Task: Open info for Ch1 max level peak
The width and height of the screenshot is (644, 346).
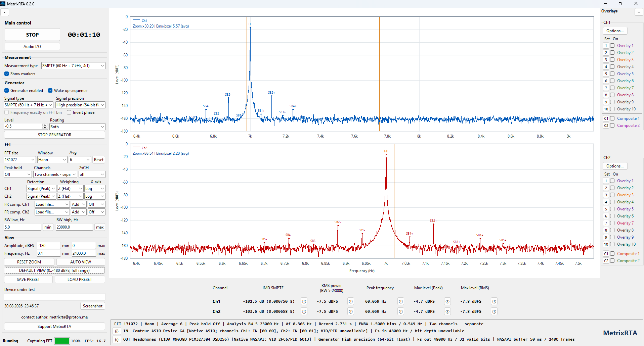Action: tap(447, 301)
